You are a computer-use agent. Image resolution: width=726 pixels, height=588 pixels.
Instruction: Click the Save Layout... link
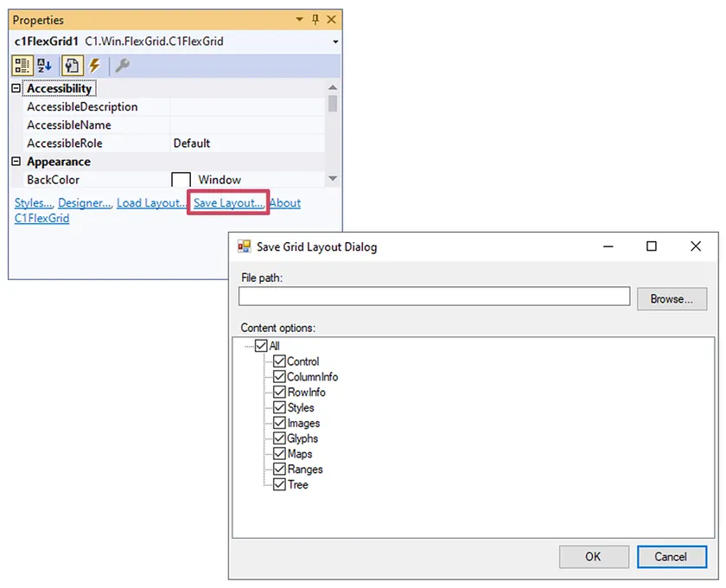coord(228,203)
